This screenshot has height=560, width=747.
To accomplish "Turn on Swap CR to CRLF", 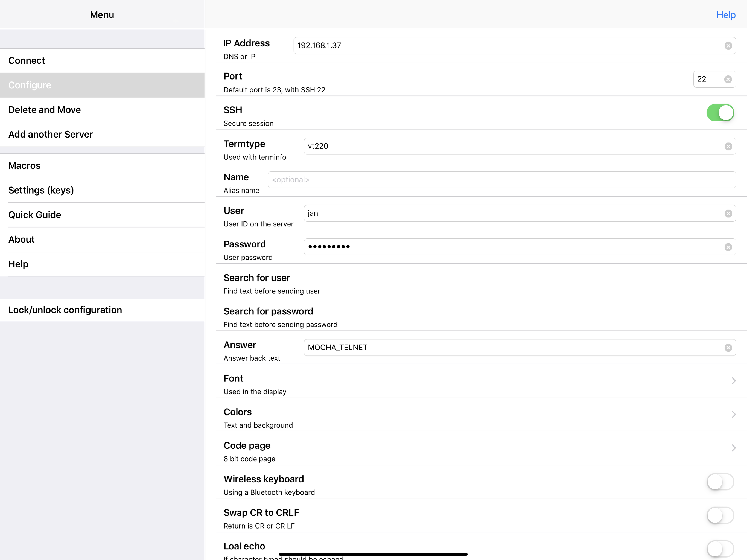I will click(720, 515).
